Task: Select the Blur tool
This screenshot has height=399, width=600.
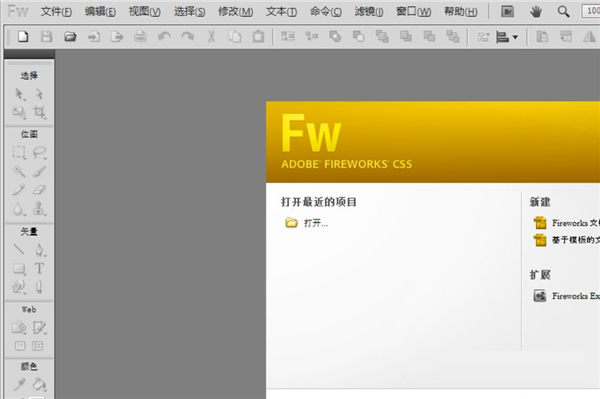Action: click(x=18, y=209)
